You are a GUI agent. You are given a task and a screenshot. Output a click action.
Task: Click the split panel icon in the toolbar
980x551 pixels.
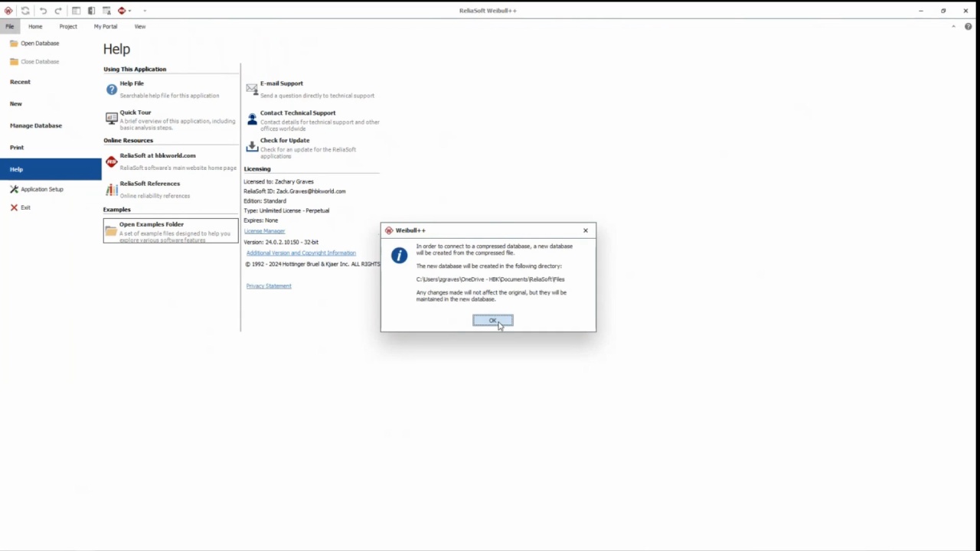click(x=91, y=11)
